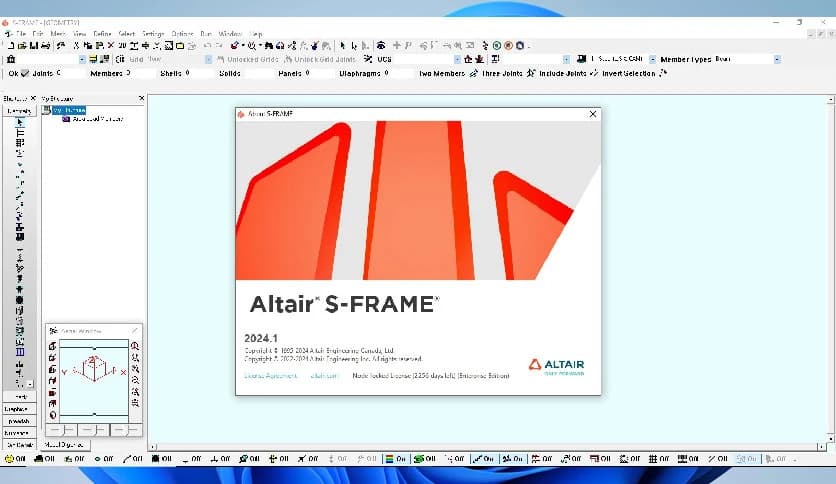Open the License Agreement link
The width and height of the screenshot is (836, 484).
point(270,375)
